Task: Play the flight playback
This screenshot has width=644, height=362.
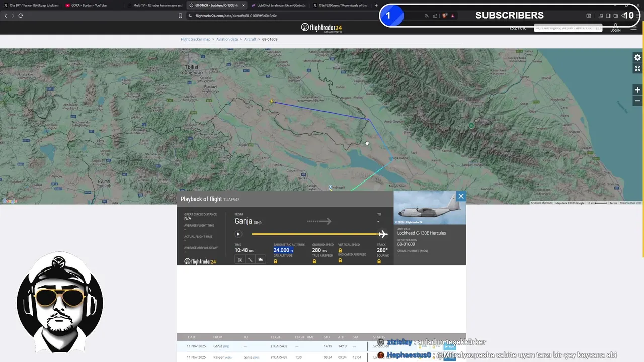Action: pyautogui.click(x=238, y=234)
